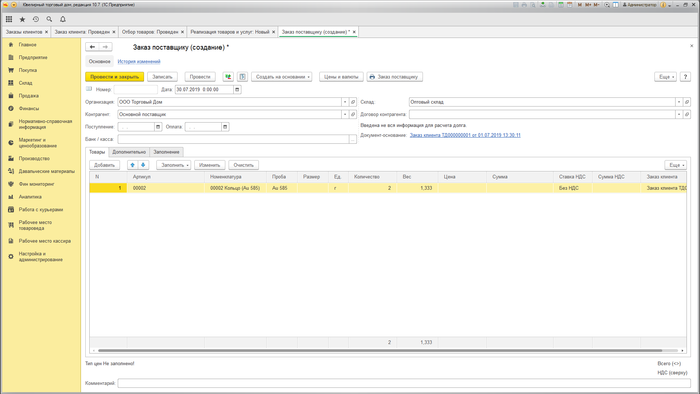Switch to the Дополнительно tab
700x394 pixels.
pyautogui.click(x=129, y=152)
